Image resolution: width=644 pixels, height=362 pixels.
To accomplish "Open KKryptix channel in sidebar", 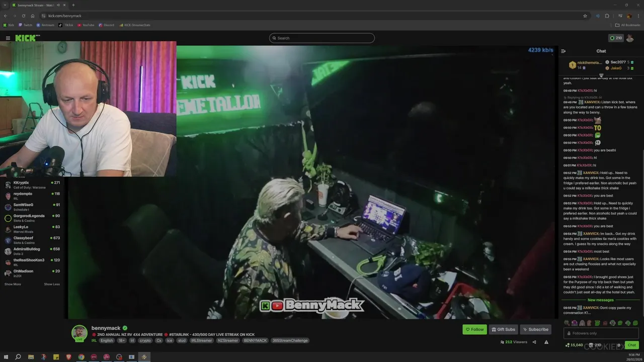I will click(x=33, y=185).
